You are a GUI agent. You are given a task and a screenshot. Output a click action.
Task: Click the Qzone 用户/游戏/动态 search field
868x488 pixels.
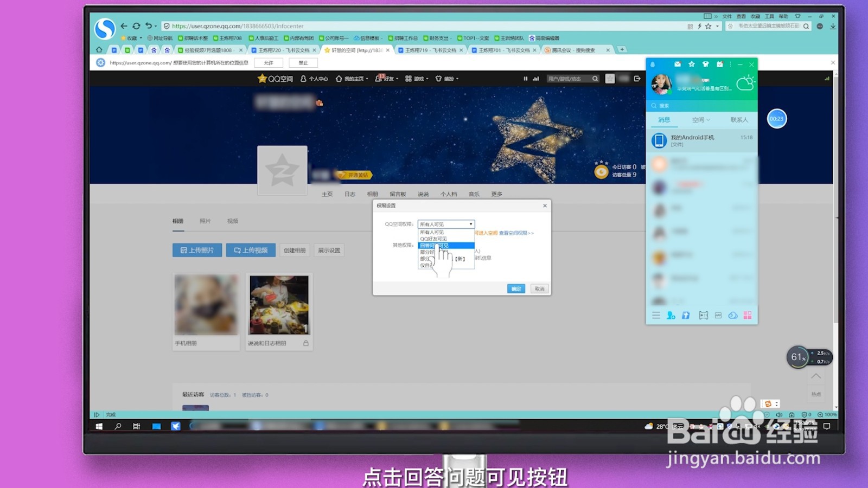point(568,79)
